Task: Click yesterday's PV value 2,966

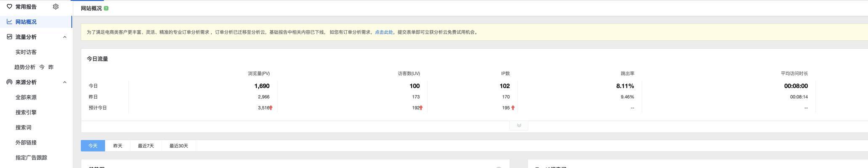Action: pos(264,97)
